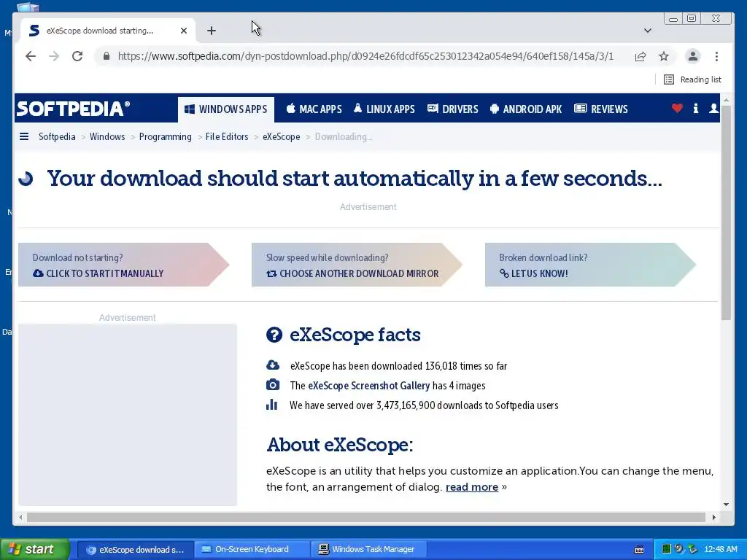
Task: Open the hamburger menu beside breadcrumbs
Action: (24, 136)
